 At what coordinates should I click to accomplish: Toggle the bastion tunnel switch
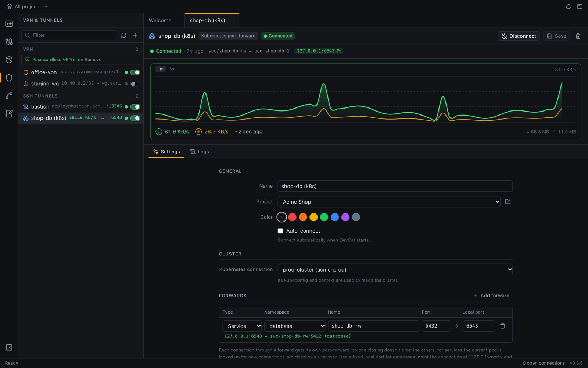[x=135, y=107]
